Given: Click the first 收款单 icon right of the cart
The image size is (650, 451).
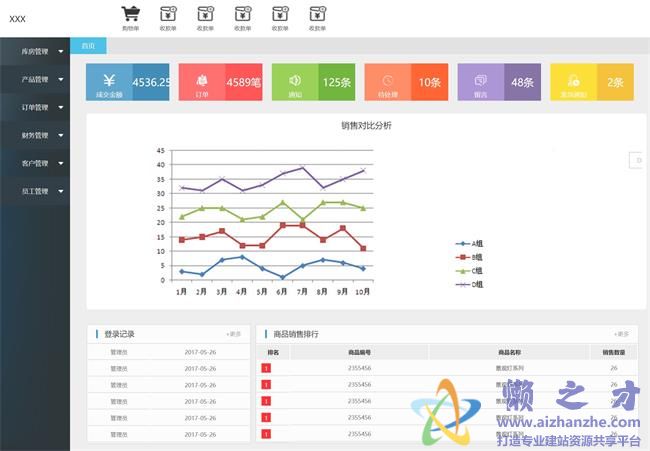Looking at the screenshot, I should point(168,14).
